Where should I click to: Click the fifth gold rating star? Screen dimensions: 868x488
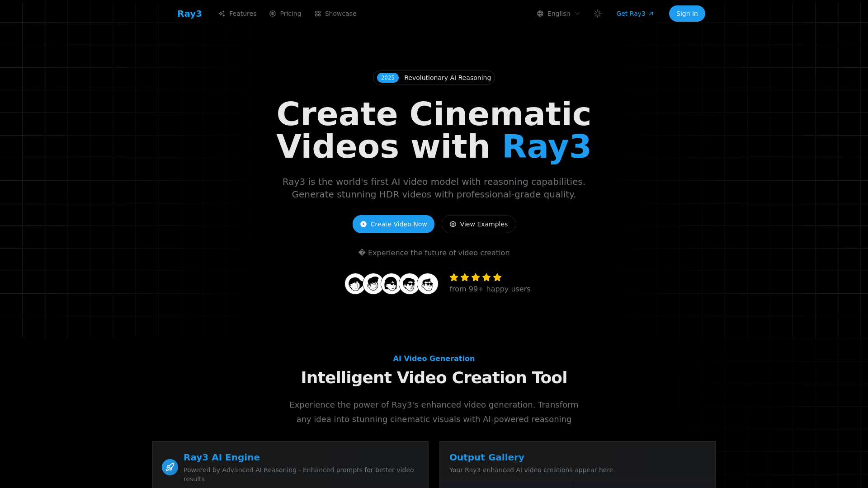pyautogui.click(x=497, y=277)
